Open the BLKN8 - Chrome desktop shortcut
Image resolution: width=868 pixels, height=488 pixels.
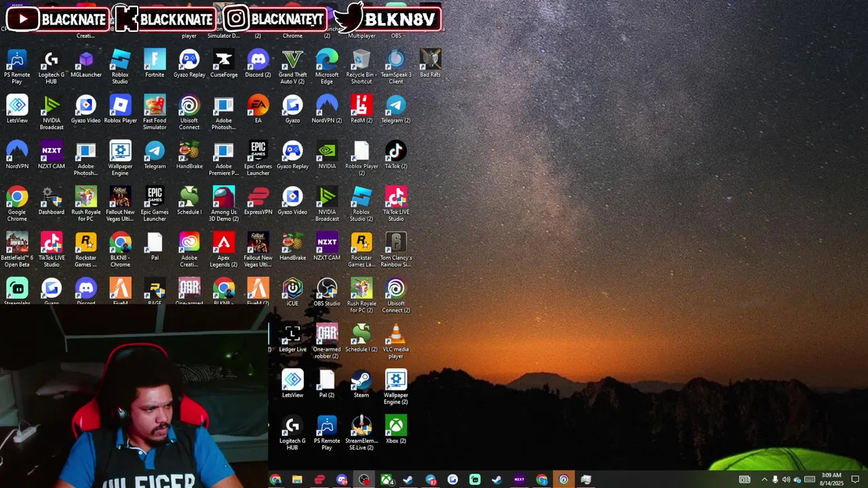tap(120, 251)
